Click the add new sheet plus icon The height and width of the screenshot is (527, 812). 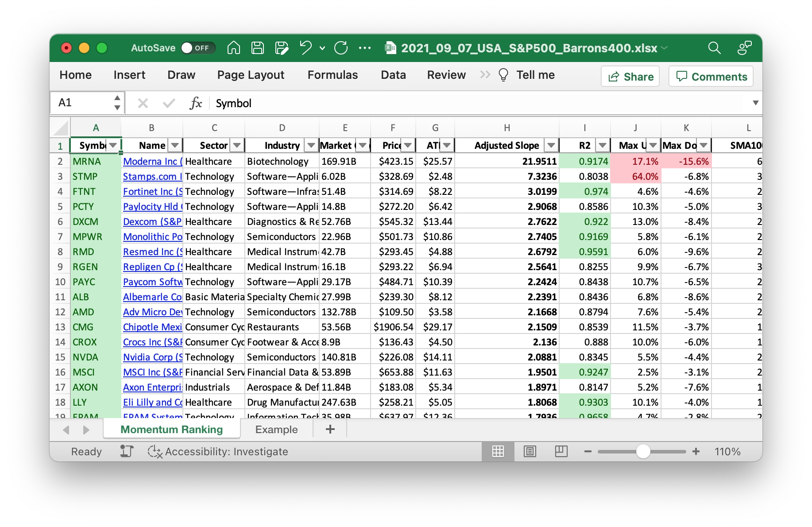click(x=330, y=429)
